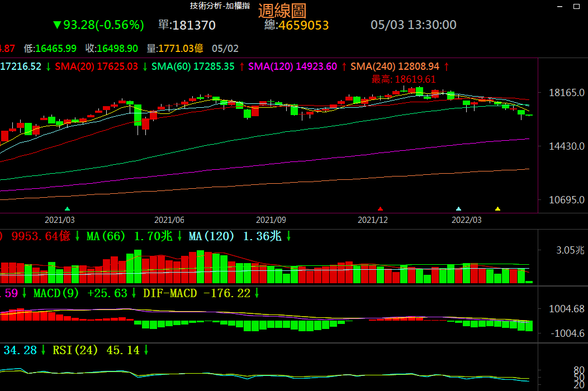Click the 最高 18619.61 high price annotation
This screenshot has height=391, width=588.
click(404, 79)
